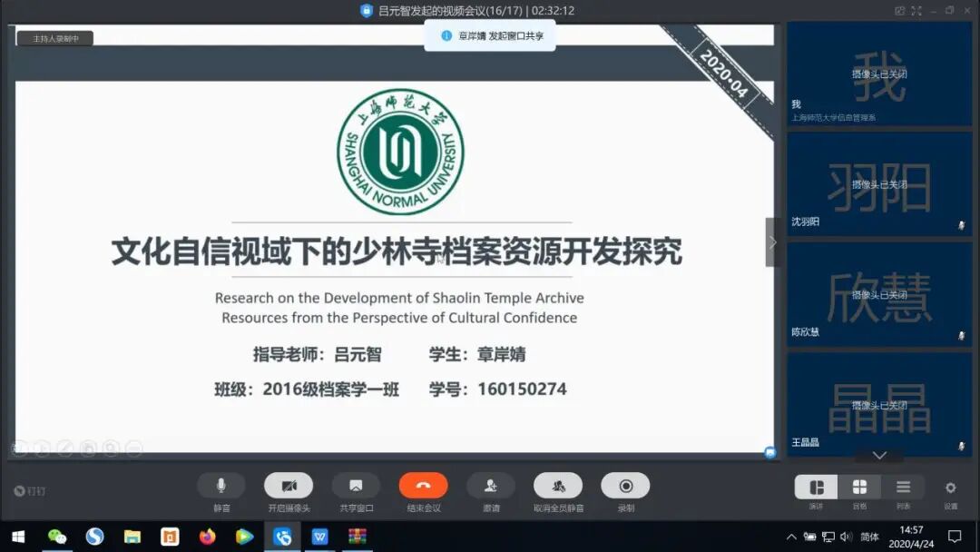Screen dimensions: 980x552
Task: Open WinRAR from the taskbar
Action: tap(357, 537)
